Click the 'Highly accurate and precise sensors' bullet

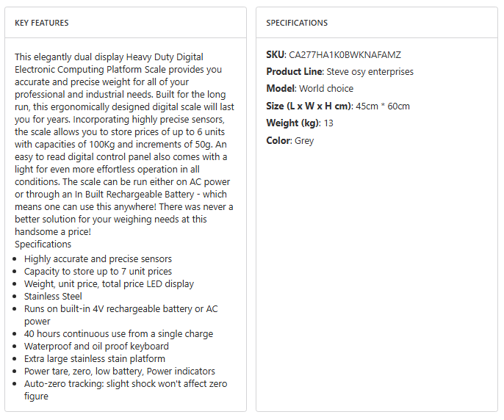coord(98,259)
